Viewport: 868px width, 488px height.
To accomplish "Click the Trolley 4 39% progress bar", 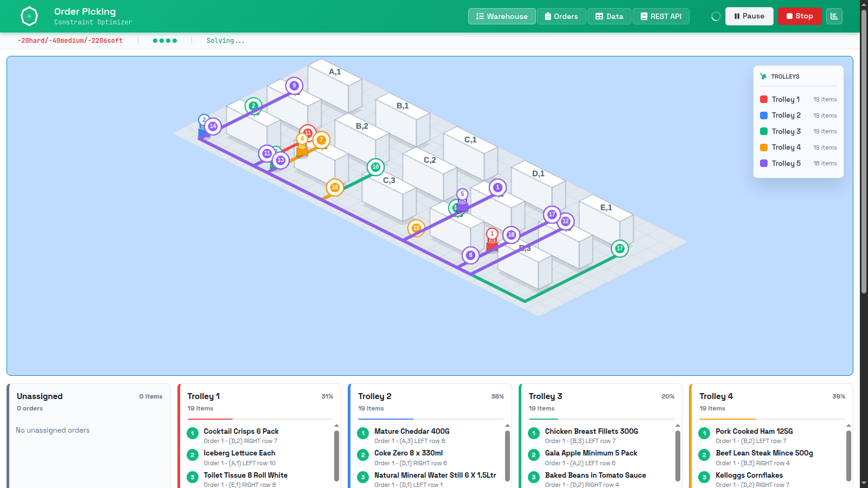I will click(x=772, y=419).
